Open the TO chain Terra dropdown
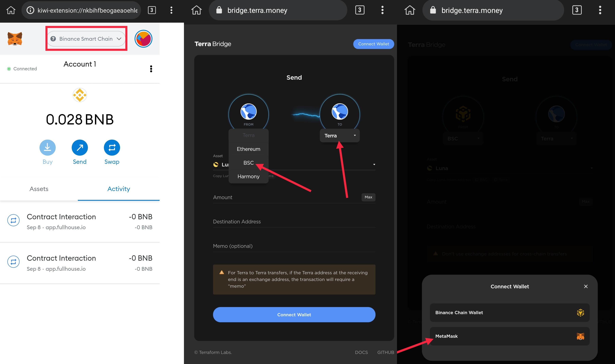Image resolution: width=615 pixels, height=364 pixels. tap(339, 136)
